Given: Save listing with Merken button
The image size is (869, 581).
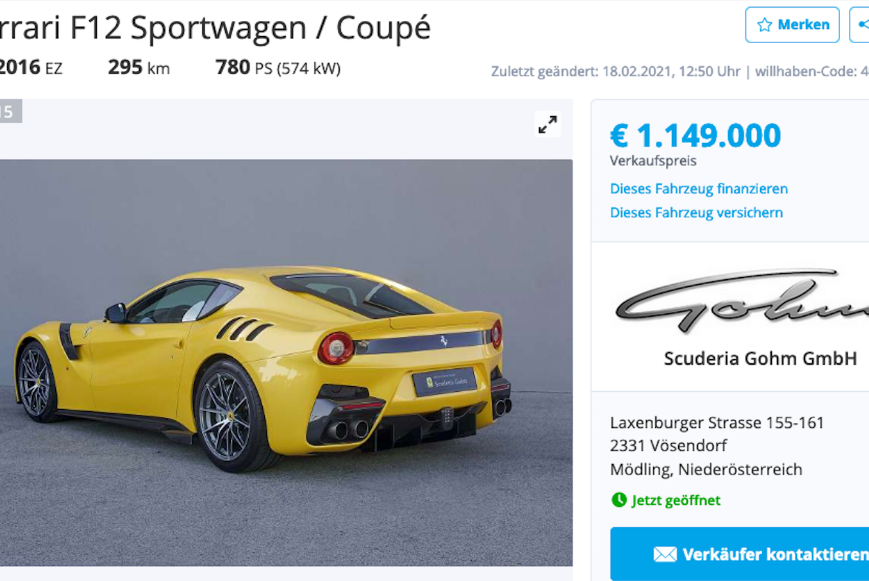Looking at the screenshot, I should pyautogui.click(x=792, y=24).
